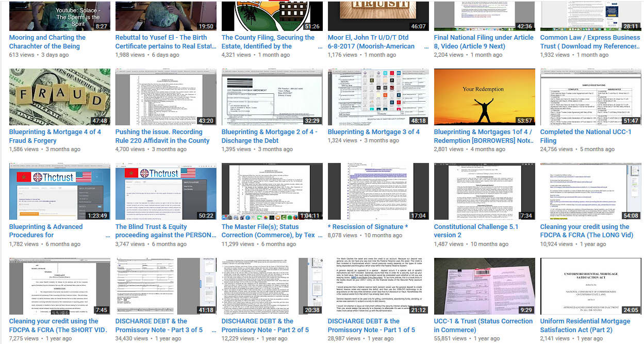
Task: Play the FRAUD thumbnail video lasting 47:48
Action: [x=60, y=97]
